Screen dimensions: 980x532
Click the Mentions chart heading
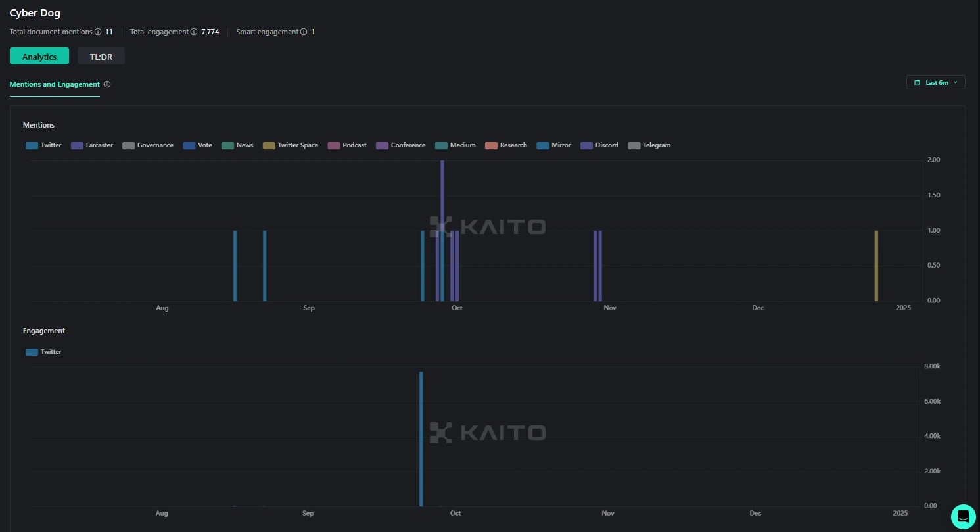coord(39,125)
